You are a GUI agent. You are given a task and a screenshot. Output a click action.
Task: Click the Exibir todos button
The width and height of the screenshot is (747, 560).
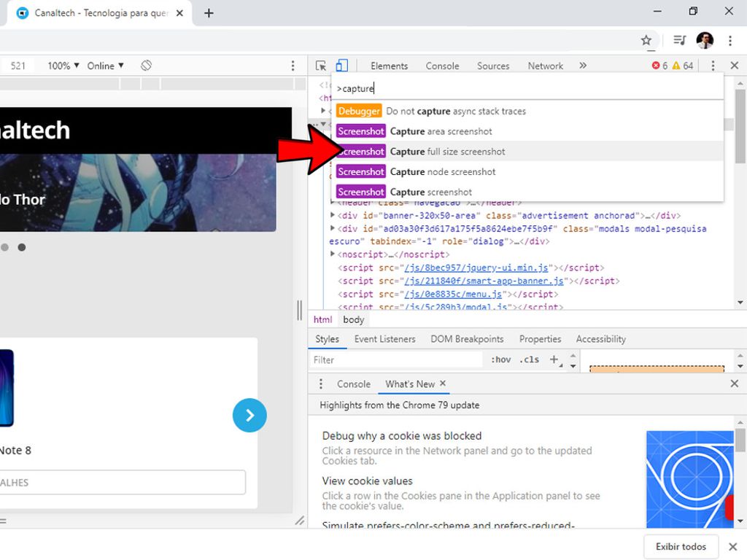(x=681, y=547)
